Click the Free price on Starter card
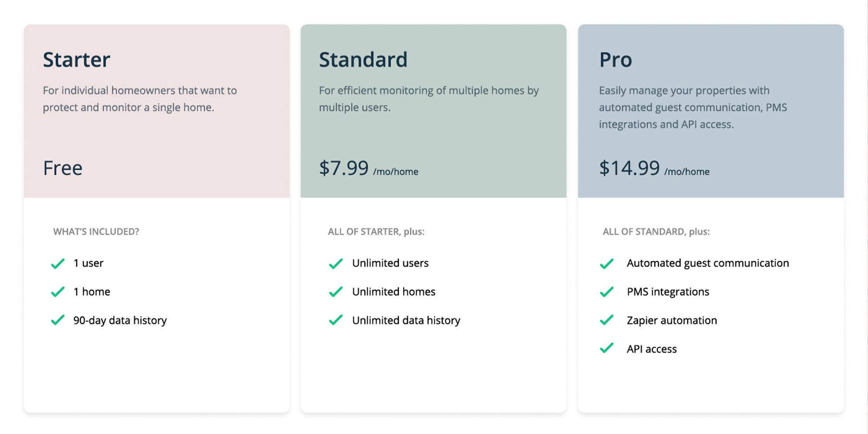This screenshot has width=868, height=434. 62,168
